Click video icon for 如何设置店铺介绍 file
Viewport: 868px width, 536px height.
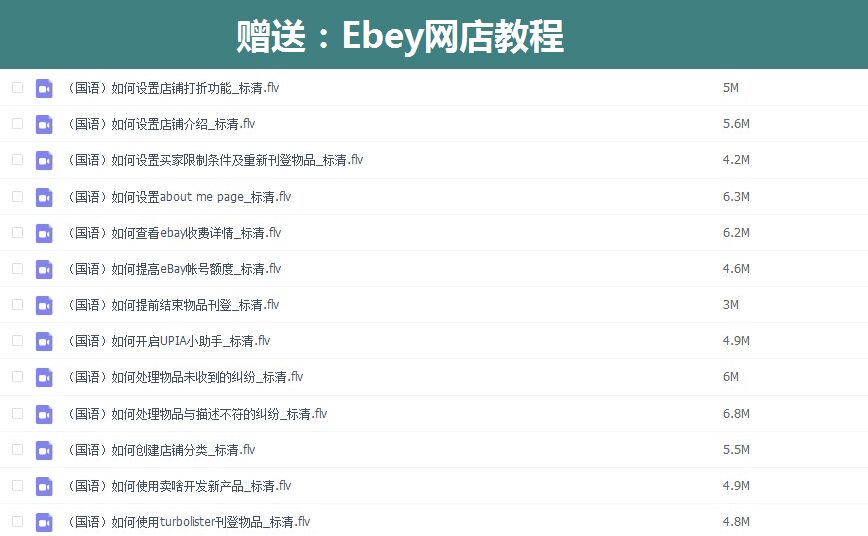pyautogui.click(x=44, y=124)
